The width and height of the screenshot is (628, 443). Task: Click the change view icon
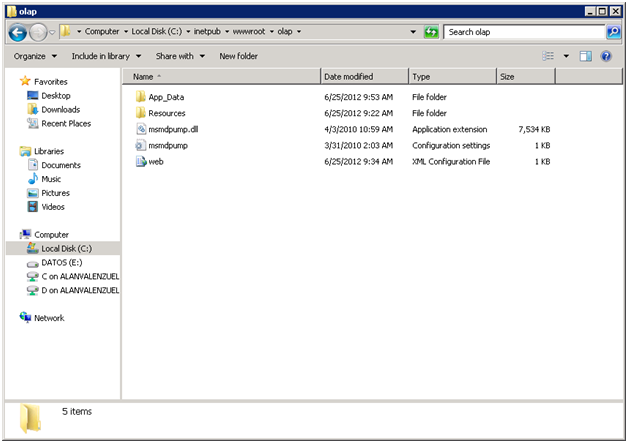(x=549, y=56)
